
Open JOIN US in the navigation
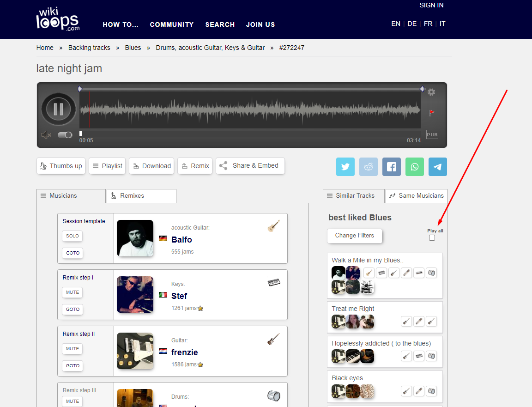[x=260, y=24]
